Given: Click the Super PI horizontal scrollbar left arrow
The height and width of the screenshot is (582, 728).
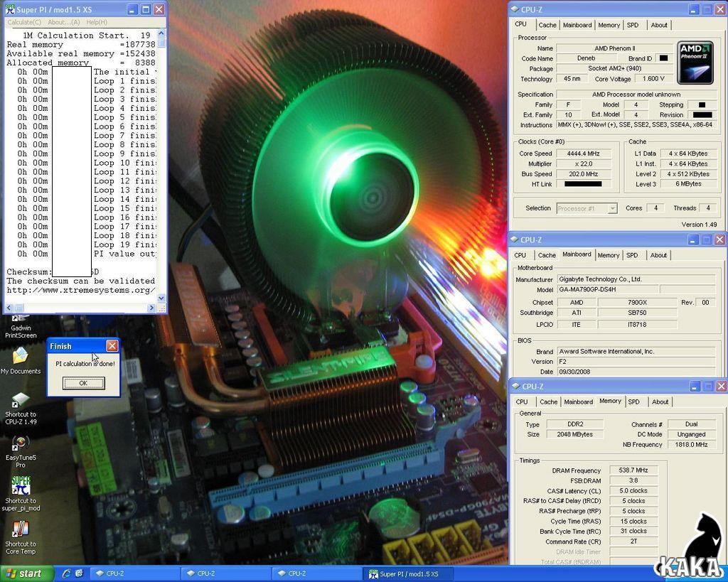Looking at the screenshot, I should (9, 308).
